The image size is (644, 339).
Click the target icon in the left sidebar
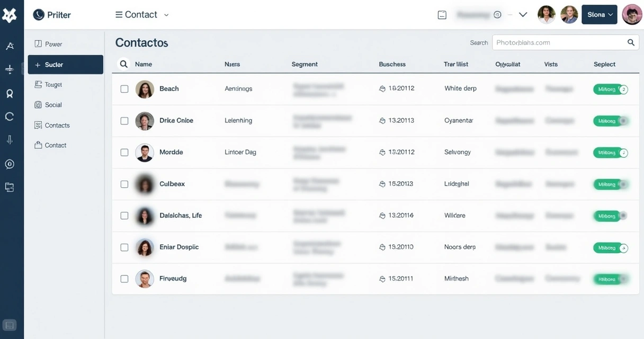pos(10,164)
